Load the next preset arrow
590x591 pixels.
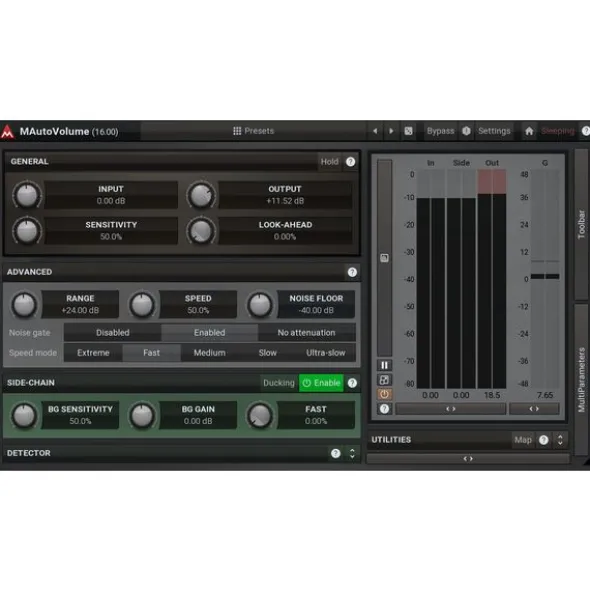tap(391, 131)
